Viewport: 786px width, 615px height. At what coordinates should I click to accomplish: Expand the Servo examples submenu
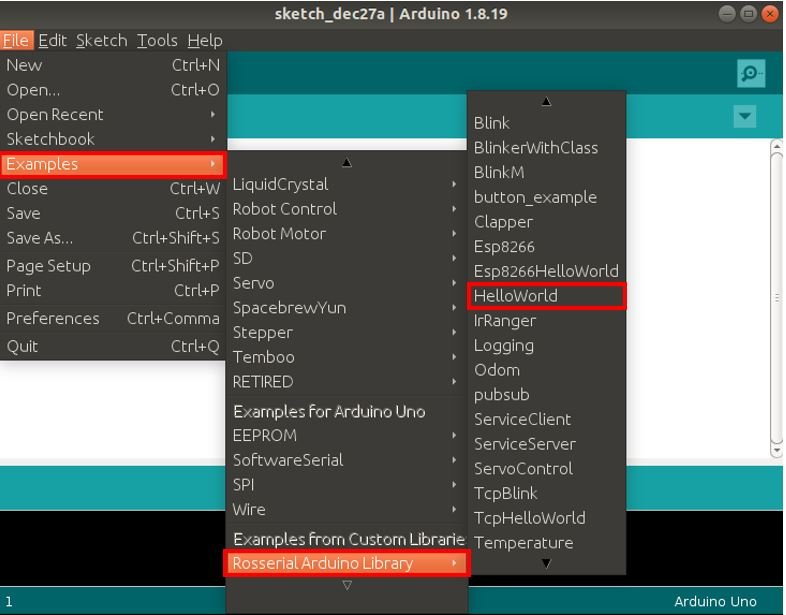pyautogui.click(x=346, y=283)
